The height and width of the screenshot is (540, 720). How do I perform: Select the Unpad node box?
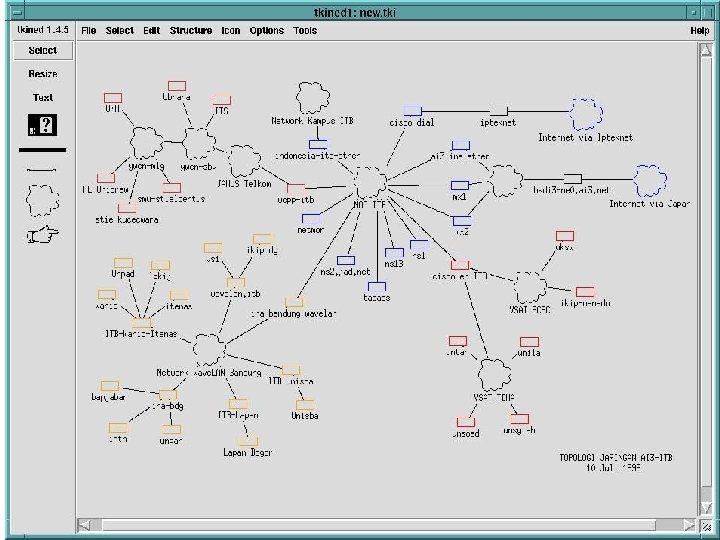123,263
